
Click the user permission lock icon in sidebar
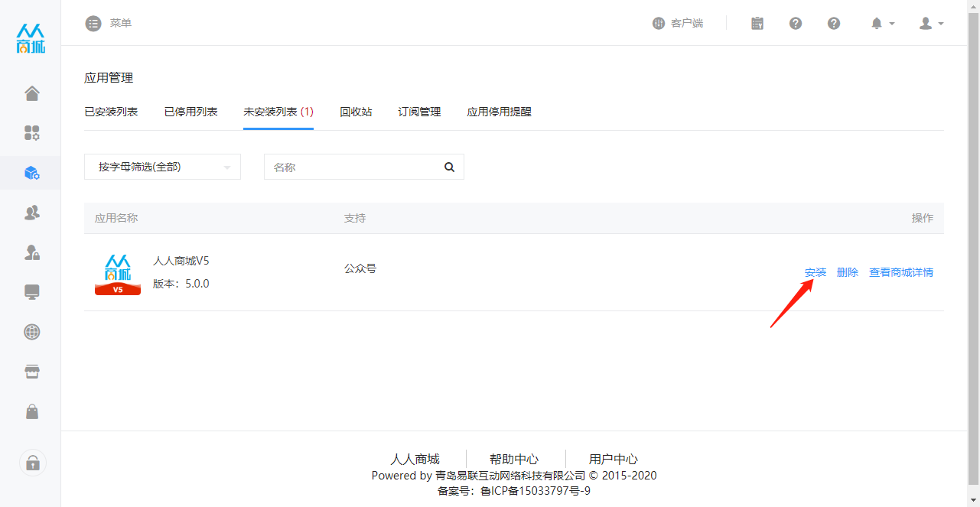tap(32, 252)
